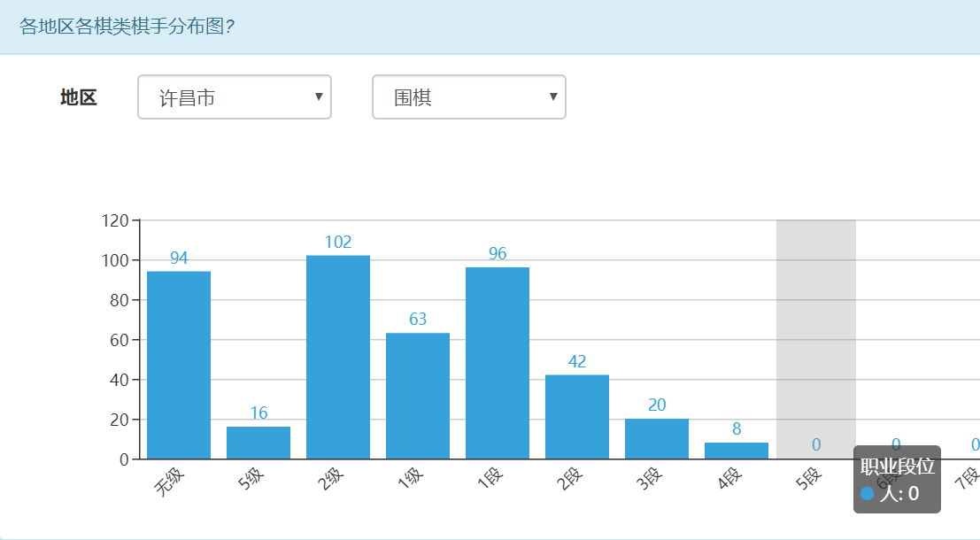Click the 1段 bar showing 96
980x540 pixels.
click(x=498, y=363)
